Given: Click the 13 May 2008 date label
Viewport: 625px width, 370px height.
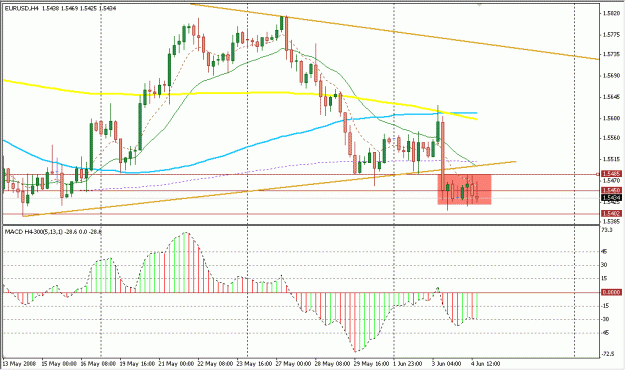Looking at the screenshot, I should (20, 364).
